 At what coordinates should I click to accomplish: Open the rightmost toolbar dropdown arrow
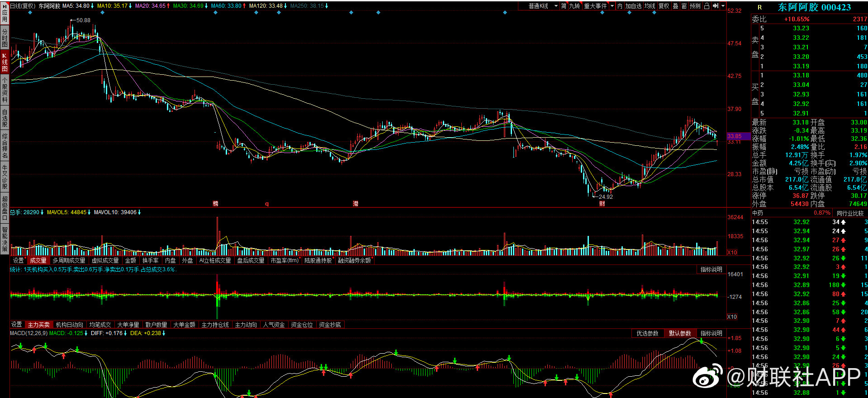pyautogui.click(x=723, y=6)
